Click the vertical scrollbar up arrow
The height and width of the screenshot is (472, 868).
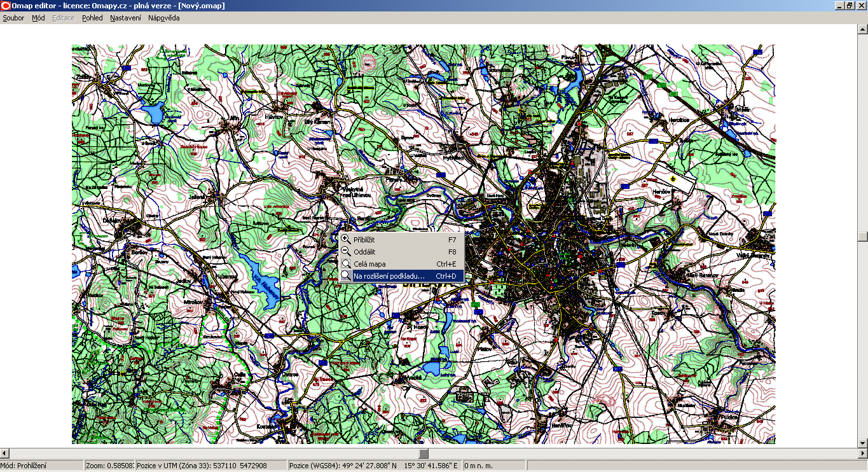tap(863, 31)
